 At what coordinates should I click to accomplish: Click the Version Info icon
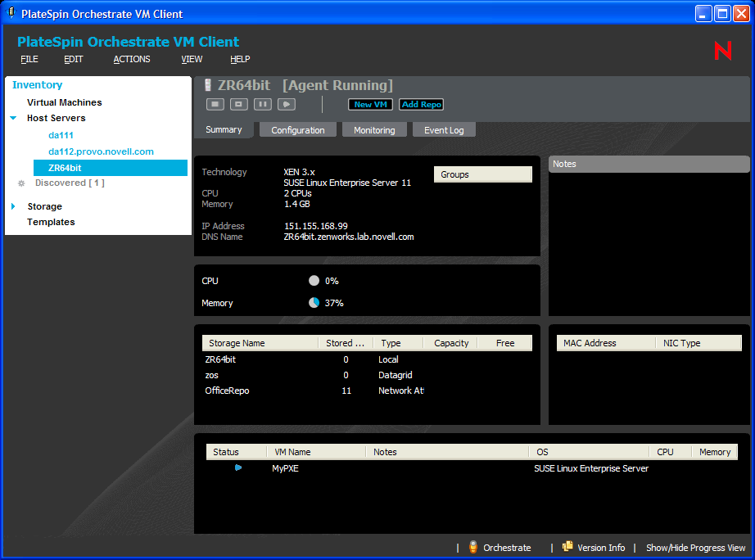pyautogui.click(x=567, y=548)
